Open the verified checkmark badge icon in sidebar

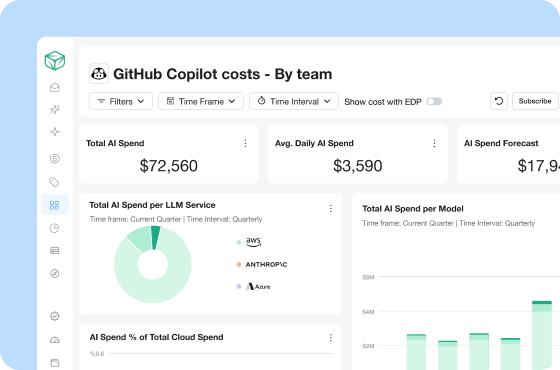(x=55, y=316)
